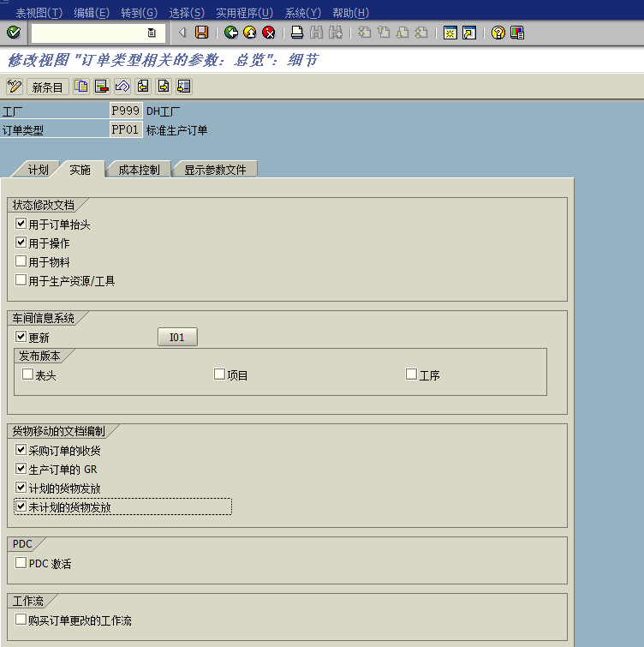Open the command field history dropdown
The height and width of the screenshot is (647, 644).
coord(152,33)
